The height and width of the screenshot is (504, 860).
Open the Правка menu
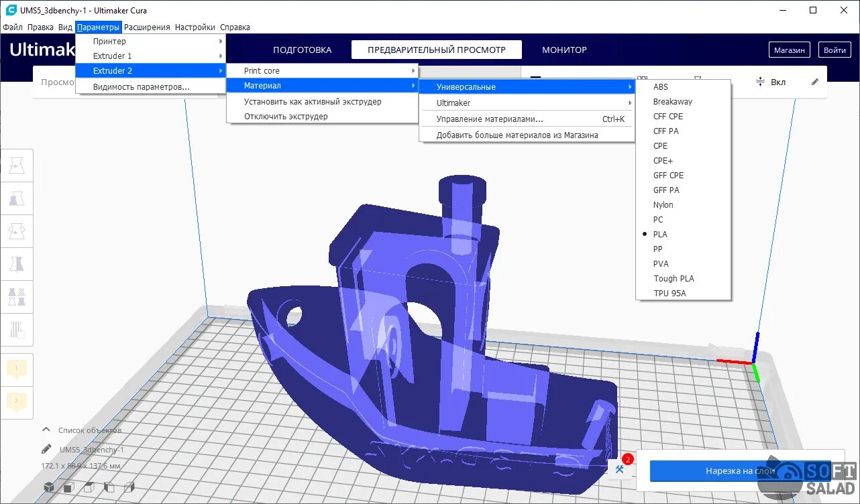tap(41, 27)
